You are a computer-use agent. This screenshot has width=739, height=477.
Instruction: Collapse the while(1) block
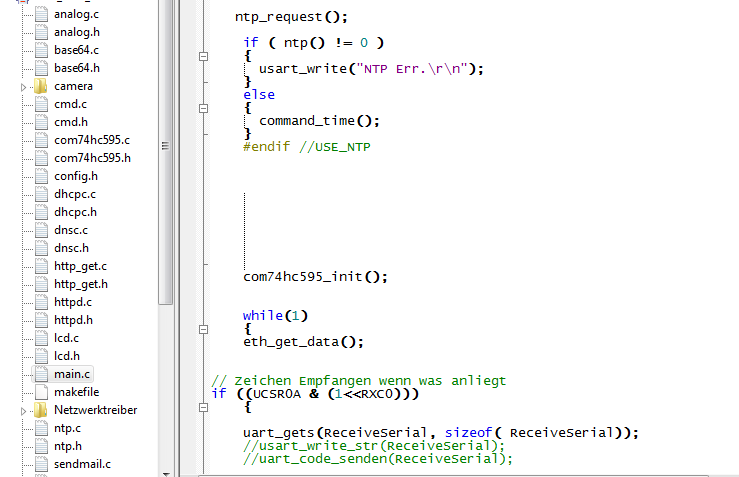204,329
